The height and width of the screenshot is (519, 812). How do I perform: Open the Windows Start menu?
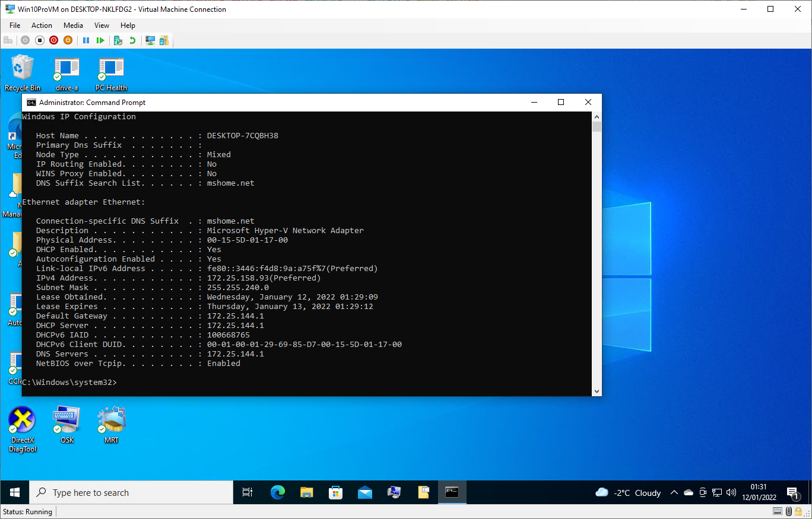pos(15,492)
